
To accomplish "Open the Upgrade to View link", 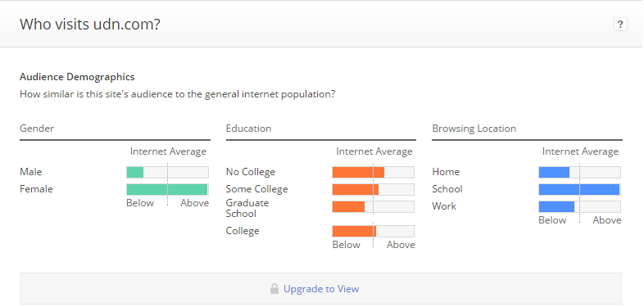I will [321, 289].
